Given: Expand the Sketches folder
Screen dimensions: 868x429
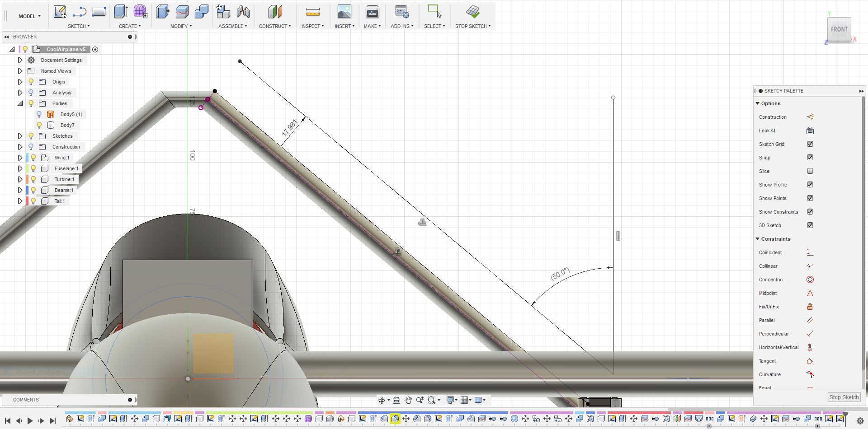Looking at the screenshot, I should [20, 136].
